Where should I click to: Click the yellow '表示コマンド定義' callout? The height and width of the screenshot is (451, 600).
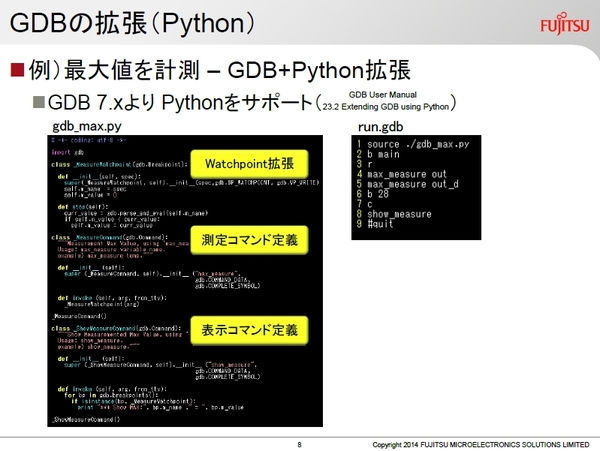tap(249, 330)
